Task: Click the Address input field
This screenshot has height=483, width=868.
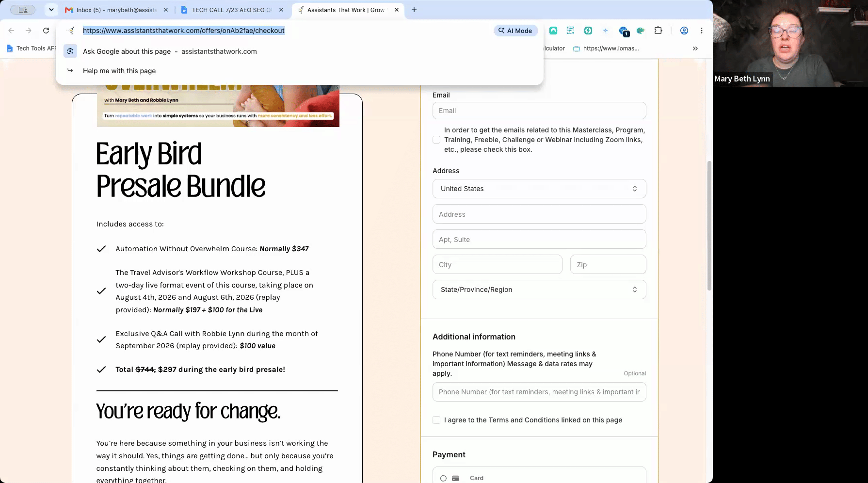Action: pyautogui.click(x=539, y=214)
